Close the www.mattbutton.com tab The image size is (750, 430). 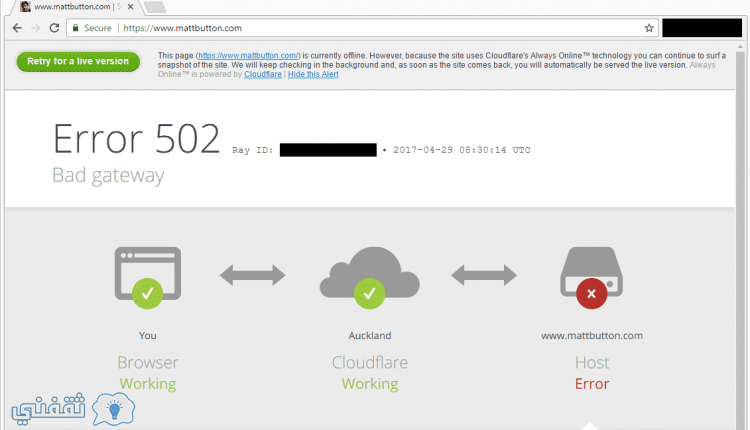tap(130, 7)
